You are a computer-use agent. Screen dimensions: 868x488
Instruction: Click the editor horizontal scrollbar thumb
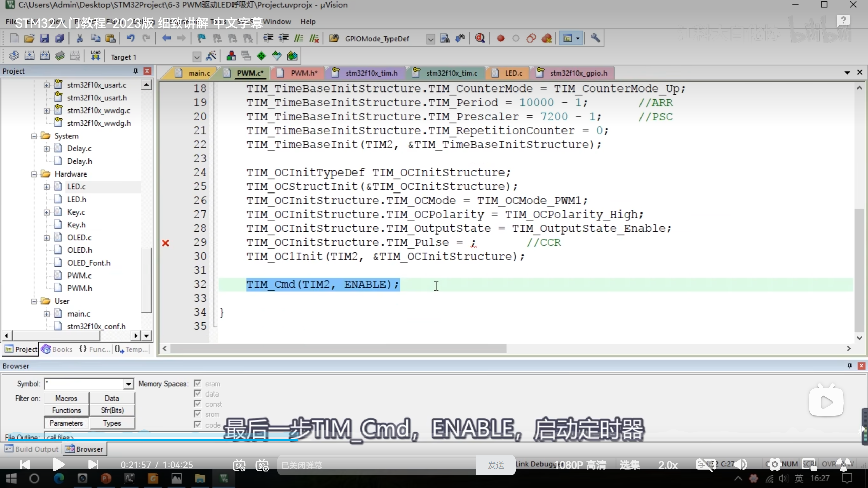(338, 348)
